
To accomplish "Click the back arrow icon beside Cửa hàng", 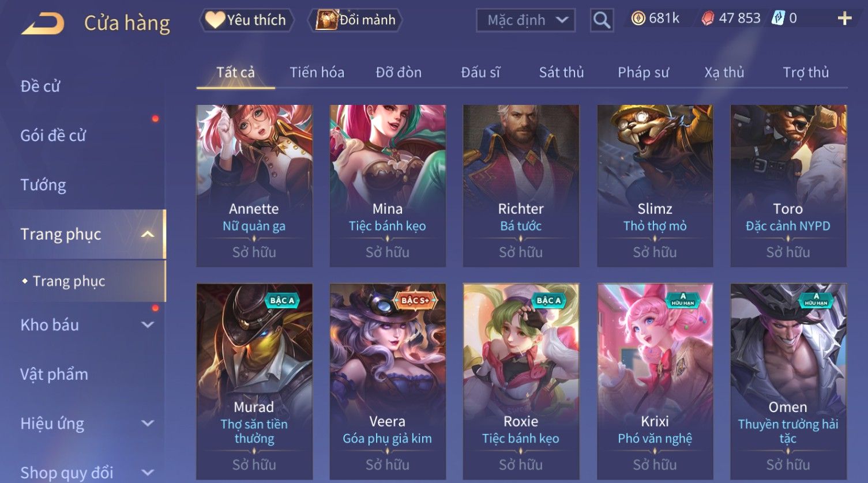I will [x=43, y=24].
